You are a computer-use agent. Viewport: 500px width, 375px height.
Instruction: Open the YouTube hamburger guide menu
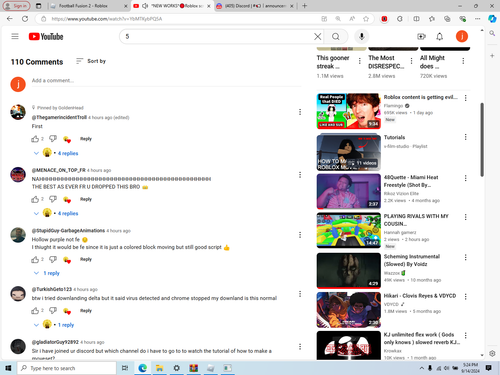[15, 36]
